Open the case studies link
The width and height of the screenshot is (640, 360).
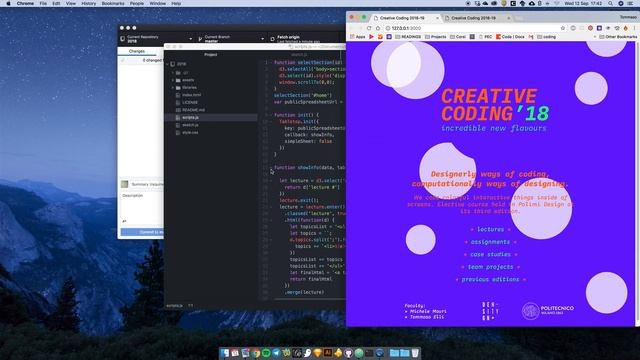point(490,254)
